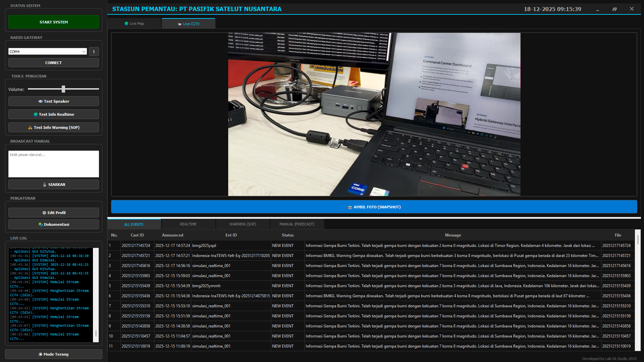
Task: Click the globe icon on Test Info Realtime
Action: [x=36, y=114]
